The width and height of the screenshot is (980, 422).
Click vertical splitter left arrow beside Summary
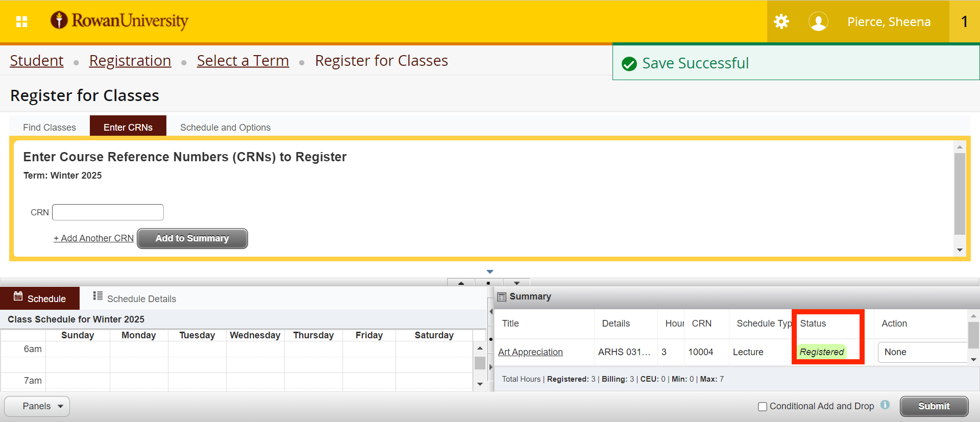pyautogui.click(x=491, y=311)
